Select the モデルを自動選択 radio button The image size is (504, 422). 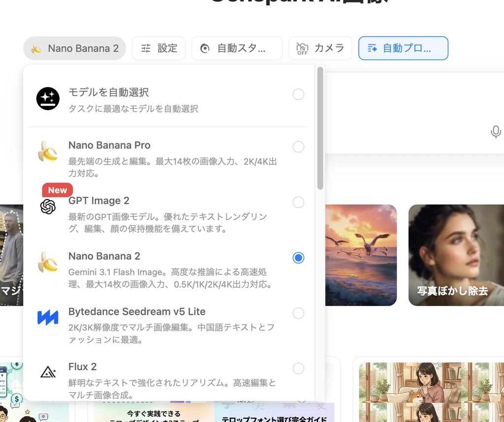coord(298,94)
